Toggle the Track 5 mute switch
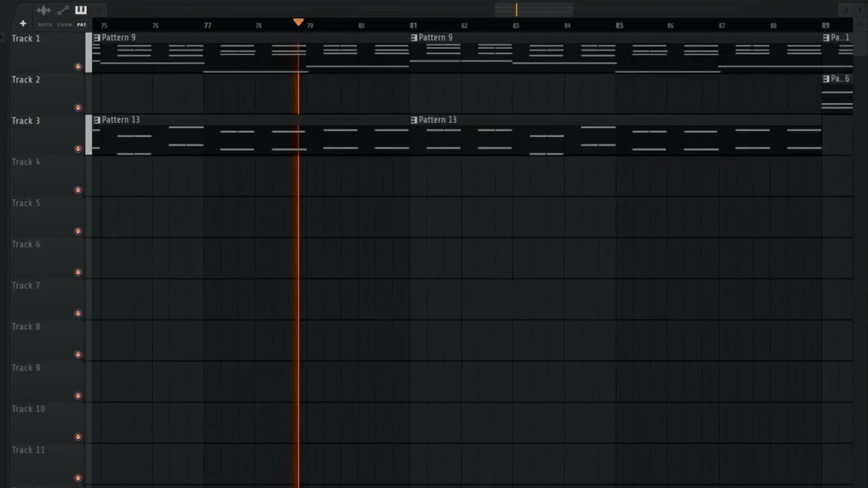868x488 pixels. 78,231
